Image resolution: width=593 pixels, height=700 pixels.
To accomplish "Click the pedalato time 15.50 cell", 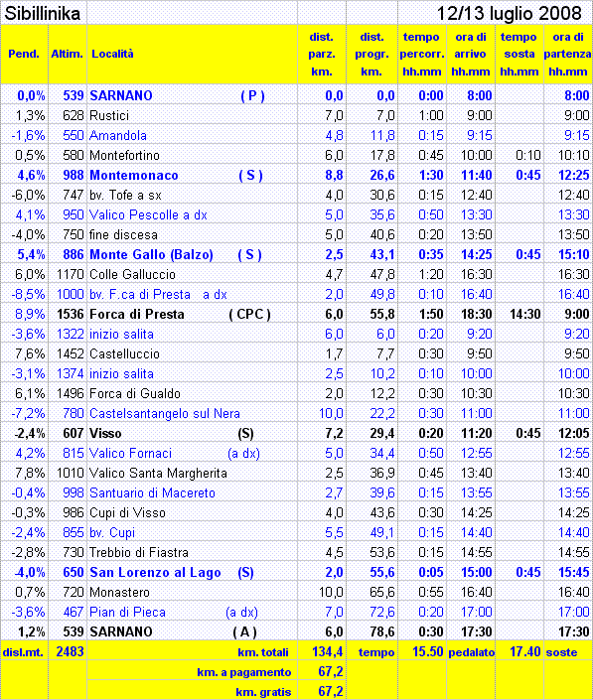I will coord(422,651).
